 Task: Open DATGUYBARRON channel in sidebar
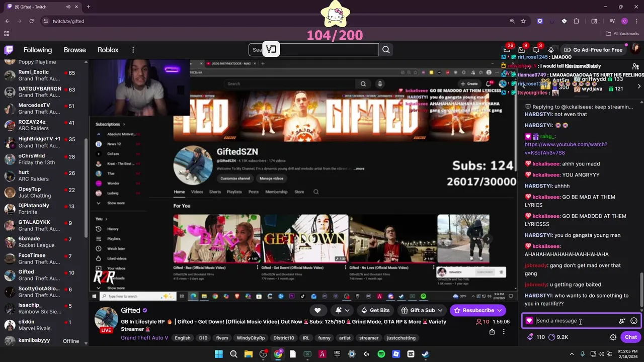[43, 92]
